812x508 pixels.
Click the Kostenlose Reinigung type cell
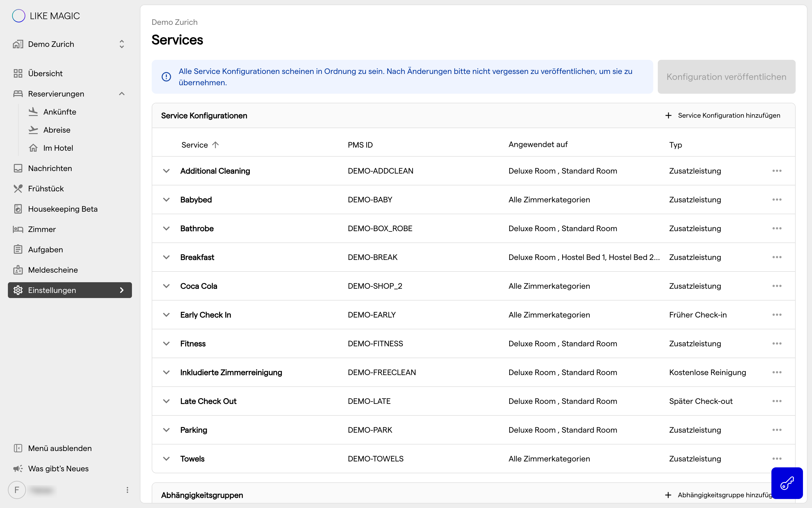(x=707, y=372)
